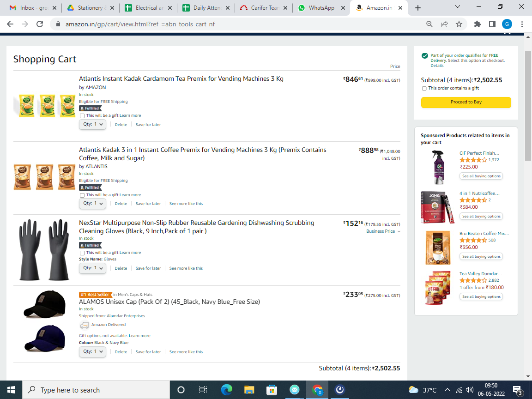
Task: See more like the NexStar gloves
Action: [x=186, y=268]
